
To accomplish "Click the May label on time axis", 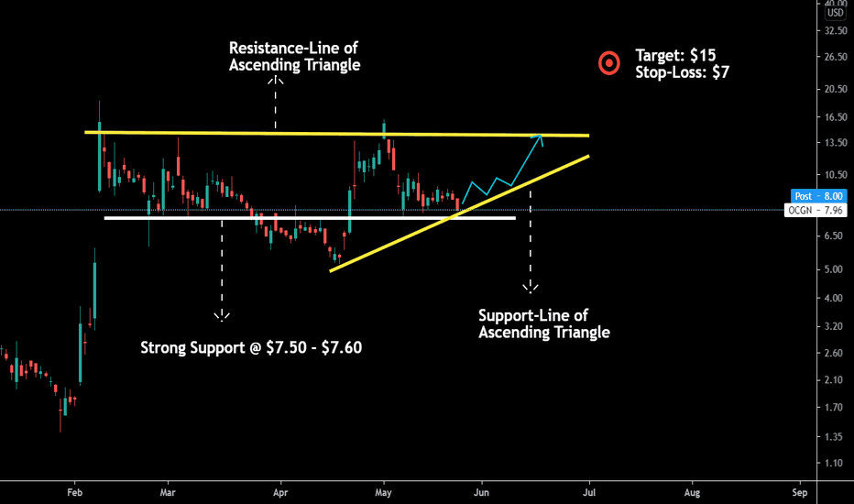I will (383, 493).
